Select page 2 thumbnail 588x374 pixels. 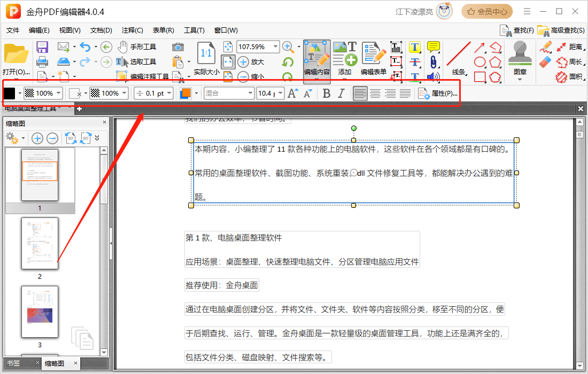pyautogui.click(x=40, y=243)
